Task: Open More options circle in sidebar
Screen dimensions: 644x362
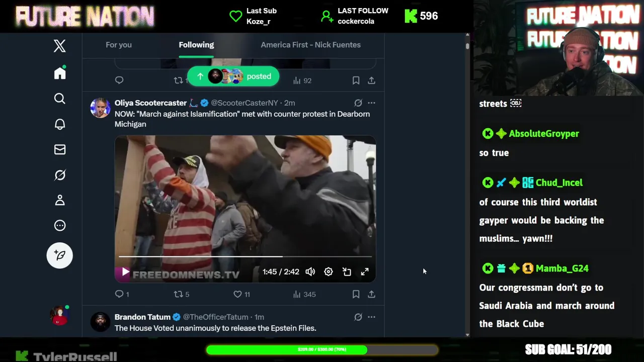Action: pyautogui.click(x=60, y=225)
